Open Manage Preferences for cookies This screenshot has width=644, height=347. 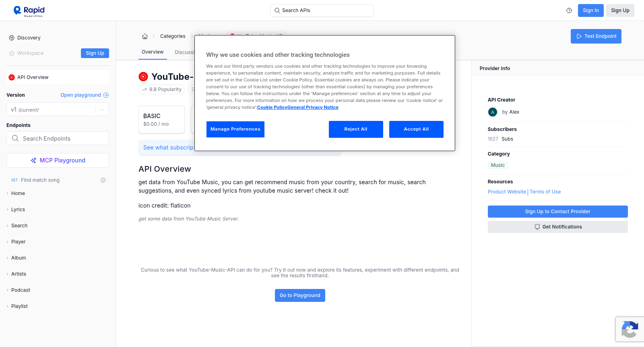pos(235,129)
